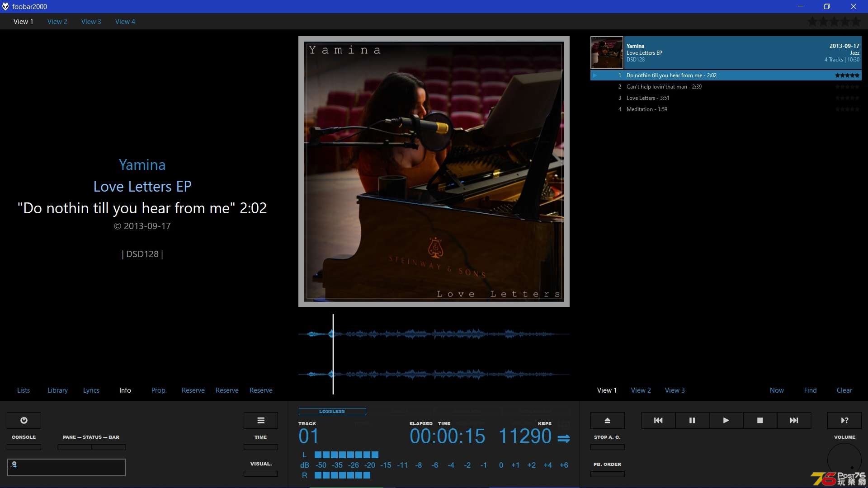The width and height of the screenshot is (868, 488).
Task: Pause playback with the pause button
Action: 692,420
